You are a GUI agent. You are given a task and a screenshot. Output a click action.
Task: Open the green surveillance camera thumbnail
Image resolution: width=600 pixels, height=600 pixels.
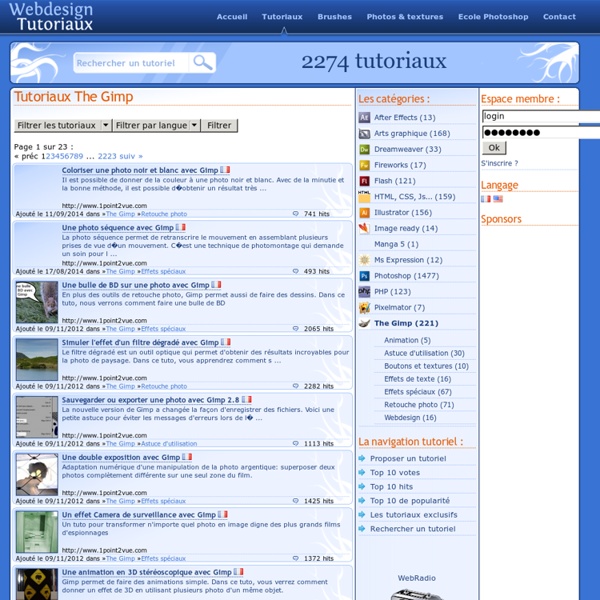pyautogui.click(x=37, y=532)
